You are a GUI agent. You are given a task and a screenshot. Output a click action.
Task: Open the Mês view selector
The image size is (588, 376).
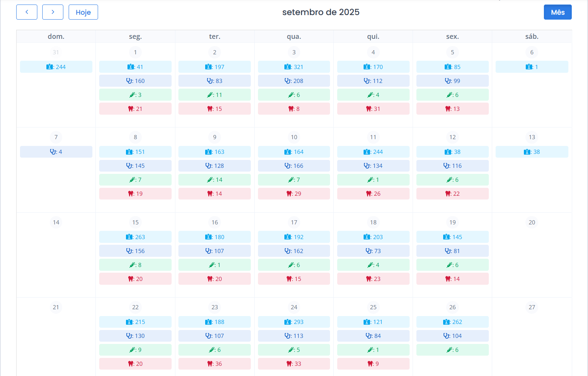[x=557, y=12]
